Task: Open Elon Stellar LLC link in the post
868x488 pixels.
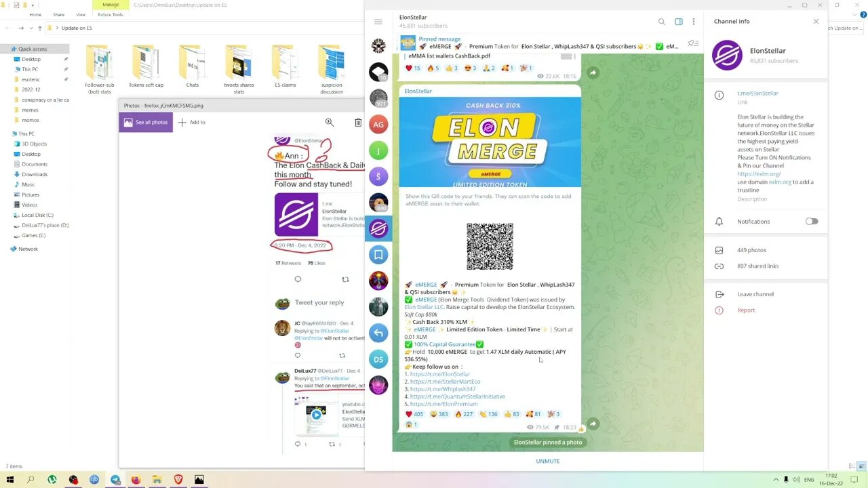Action: click(424, 307)
